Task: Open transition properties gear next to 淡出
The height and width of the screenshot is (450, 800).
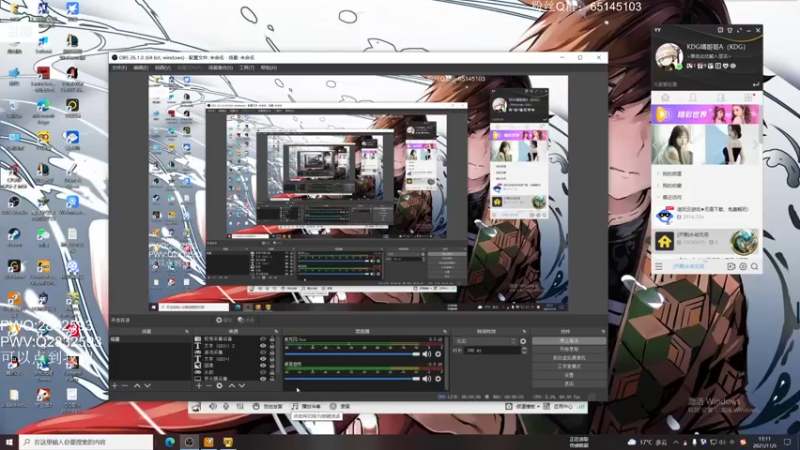Action: (x=522, y=341)
